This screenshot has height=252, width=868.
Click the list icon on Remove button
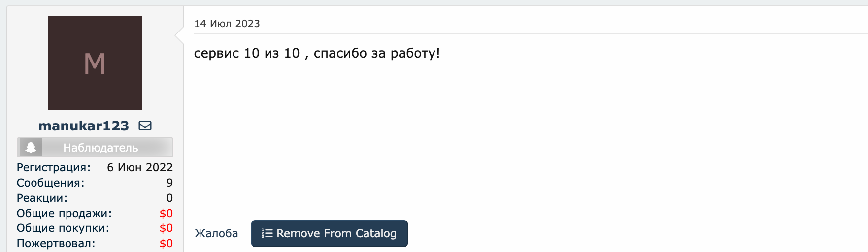[267, 233]
